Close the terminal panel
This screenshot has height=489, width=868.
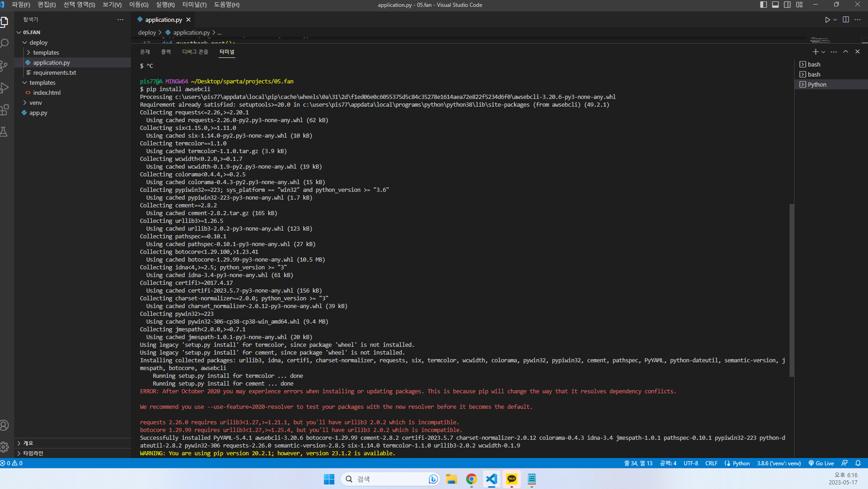coord(858,52)
